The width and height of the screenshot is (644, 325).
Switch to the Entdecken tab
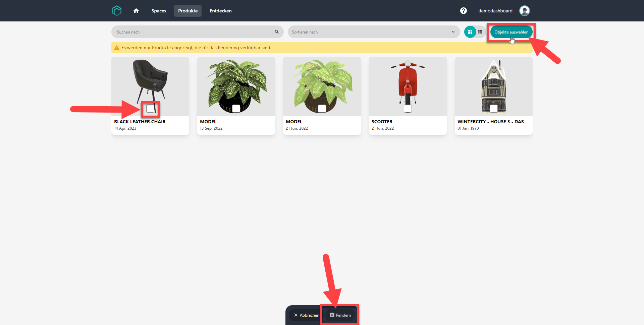(x=221, y=11)
